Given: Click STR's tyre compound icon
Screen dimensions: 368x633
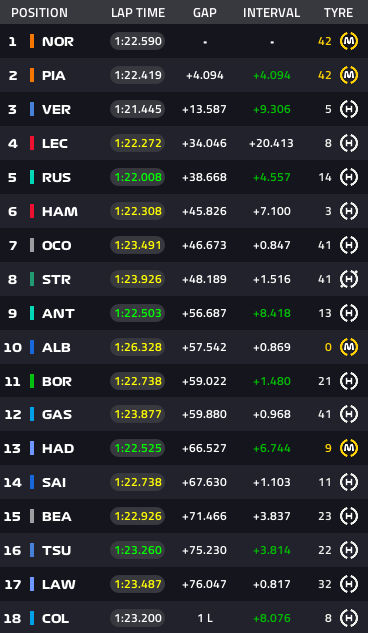Looking at the screenshot, I should pyautogui.click(x=349, y=279).
